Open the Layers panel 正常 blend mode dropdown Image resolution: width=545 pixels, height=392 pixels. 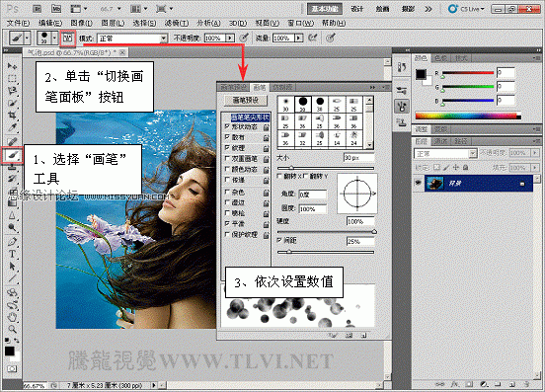[x=472, y=153]
